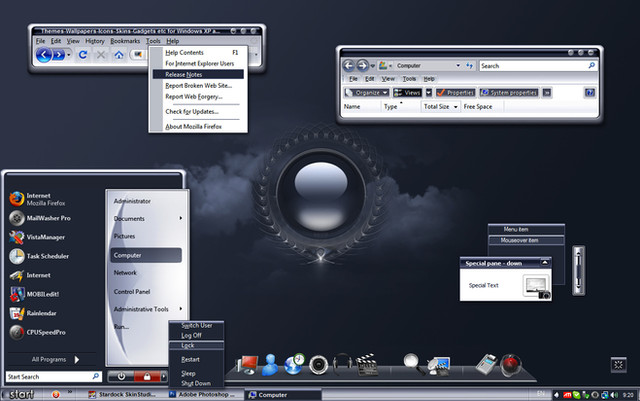The width and height of the screenshot is (640, 401).
Task: Switch to Adobe Photoshop taskbar button
Action: point(202,394)
